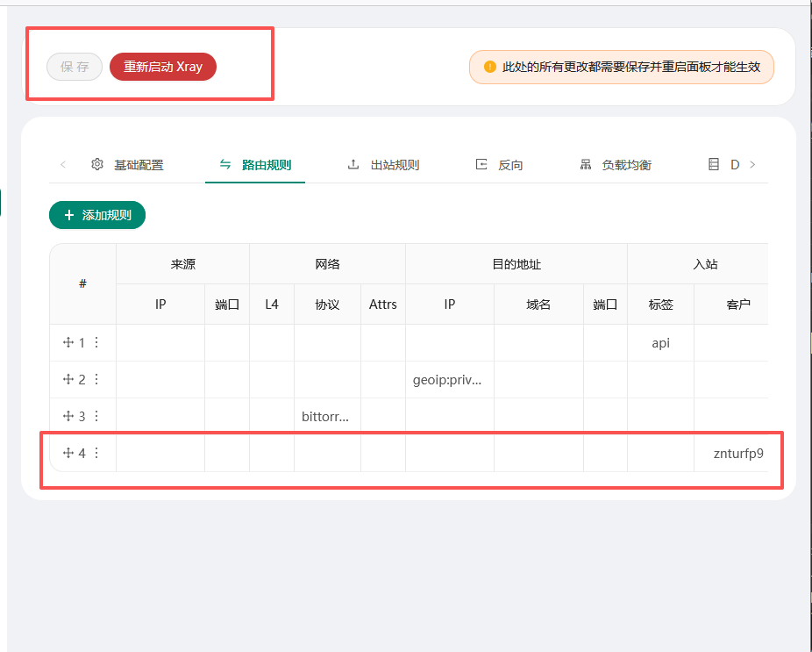
Task: Switch to the 基础配置 tab
Action: tap(127, 165)
